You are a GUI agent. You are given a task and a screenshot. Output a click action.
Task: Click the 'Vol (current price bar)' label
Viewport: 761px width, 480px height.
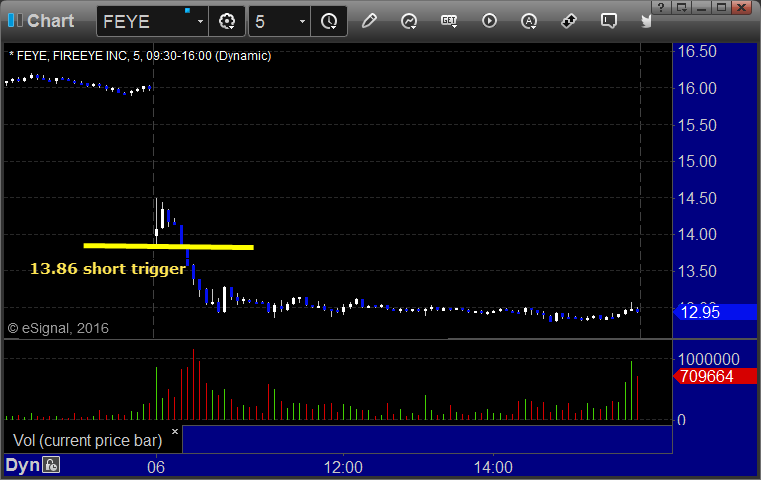coord(87,440)
